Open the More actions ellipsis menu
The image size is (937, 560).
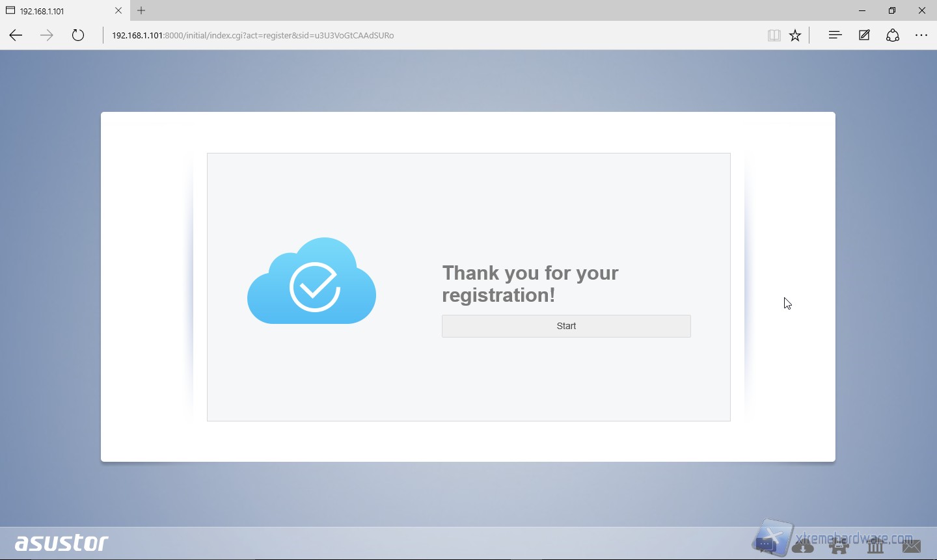pyautogui.click(x=921, y=36)
